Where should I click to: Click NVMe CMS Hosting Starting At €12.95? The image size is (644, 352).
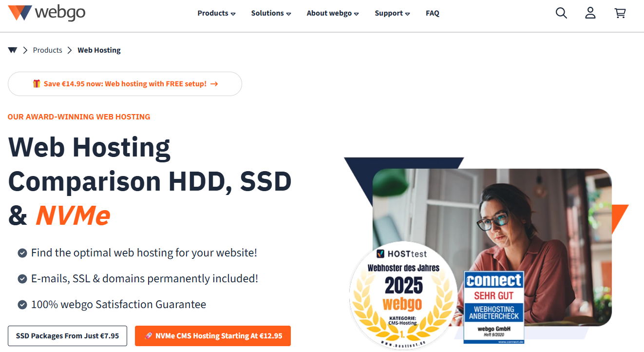[213, 336]
